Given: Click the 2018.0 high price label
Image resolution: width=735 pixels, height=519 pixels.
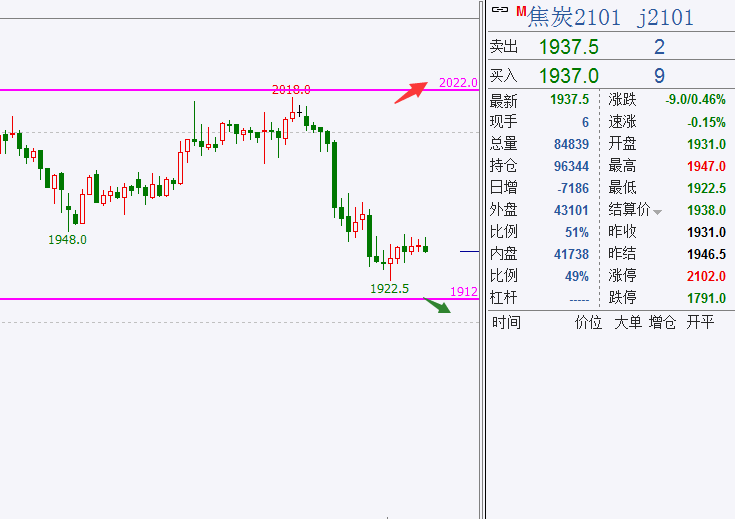Looking at the screenshot, I should (291, 90).
